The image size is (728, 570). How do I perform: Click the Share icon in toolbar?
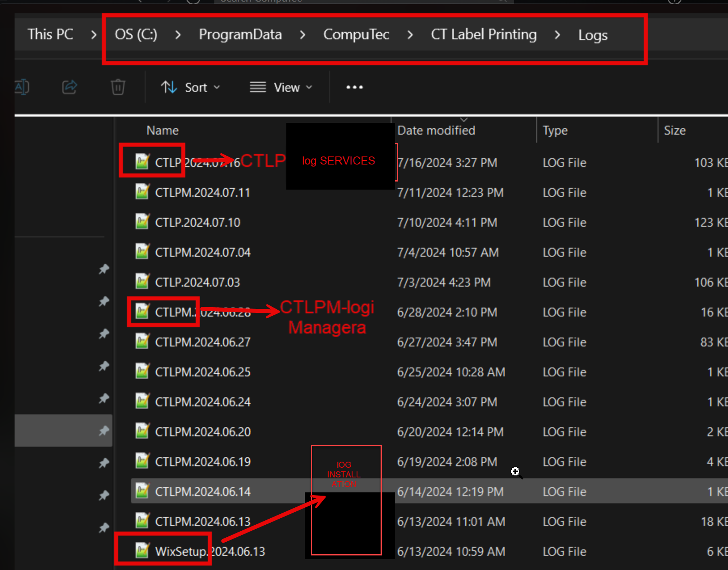point(70,87)
